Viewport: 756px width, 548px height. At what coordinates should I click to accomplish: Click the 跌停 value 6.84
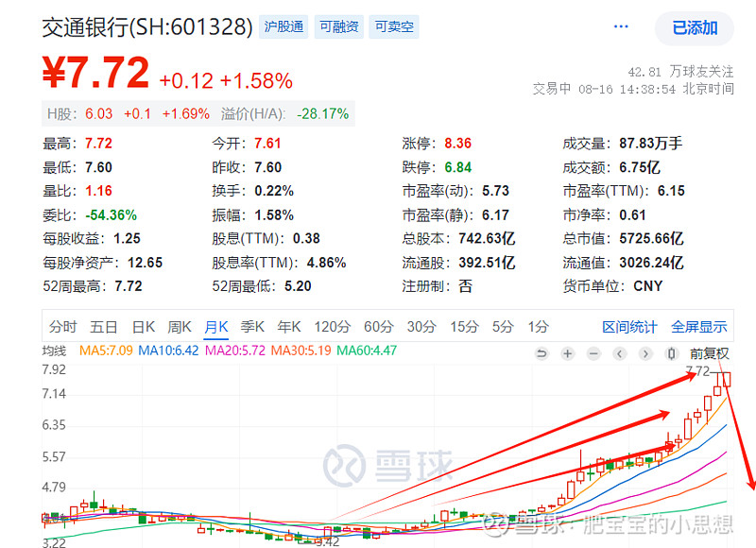pyautogui.click(x=458, y=167)
